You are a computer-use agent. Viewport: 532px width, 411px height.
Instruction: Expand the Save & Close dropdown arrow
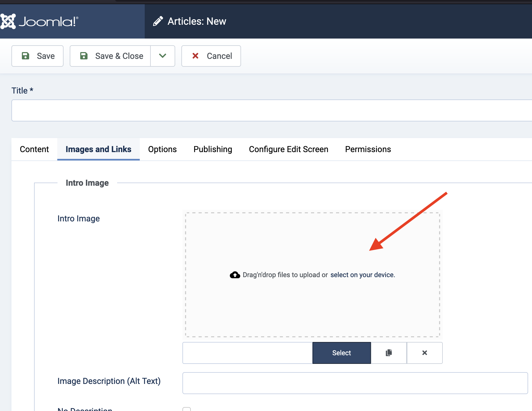click(x=163, y=56)
